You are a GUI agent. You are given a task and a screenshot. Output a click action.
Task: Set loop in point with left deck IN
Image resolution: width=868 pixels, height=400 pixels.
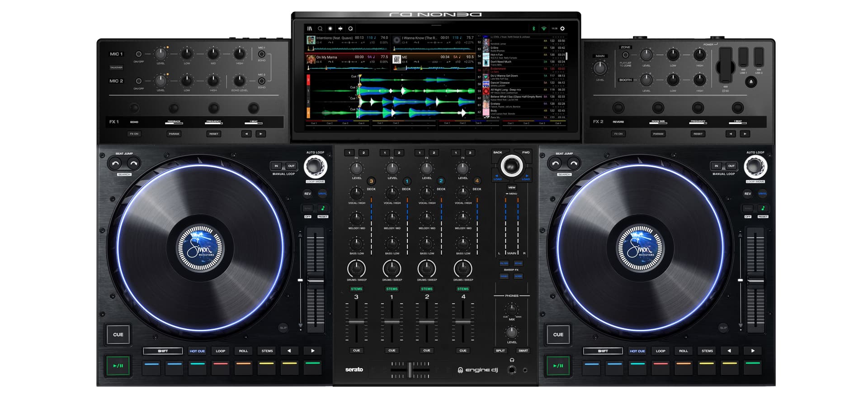[x=276, y=166]
